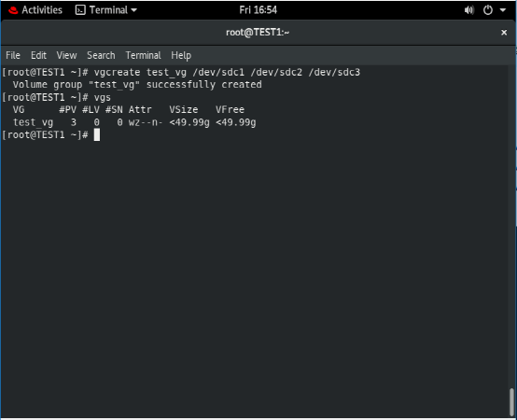Viewport: 517px width, 420px height.
Task: Open the Terminal menu in menu bar
Action: coord(143,55)
